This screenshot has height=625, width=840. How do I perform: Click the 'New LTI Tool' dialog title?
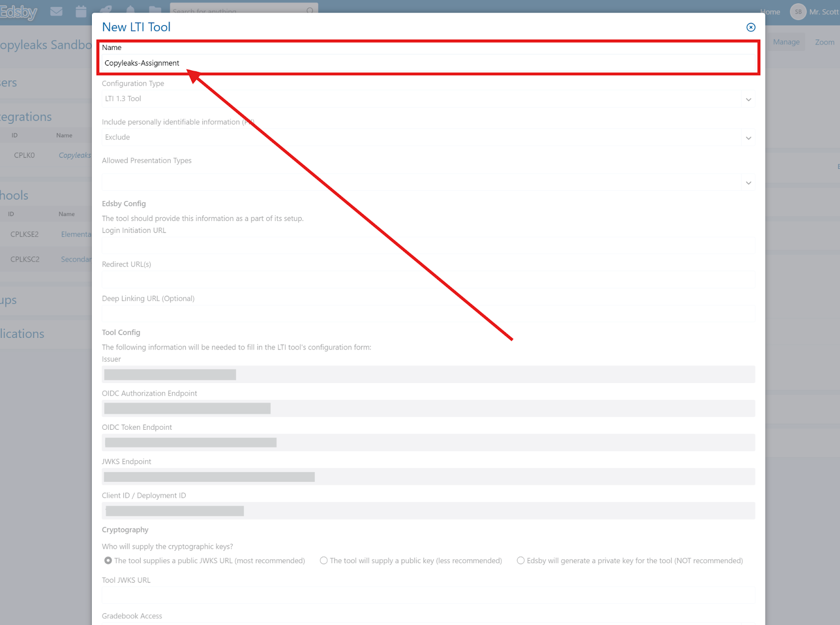[x=136, y=27]
